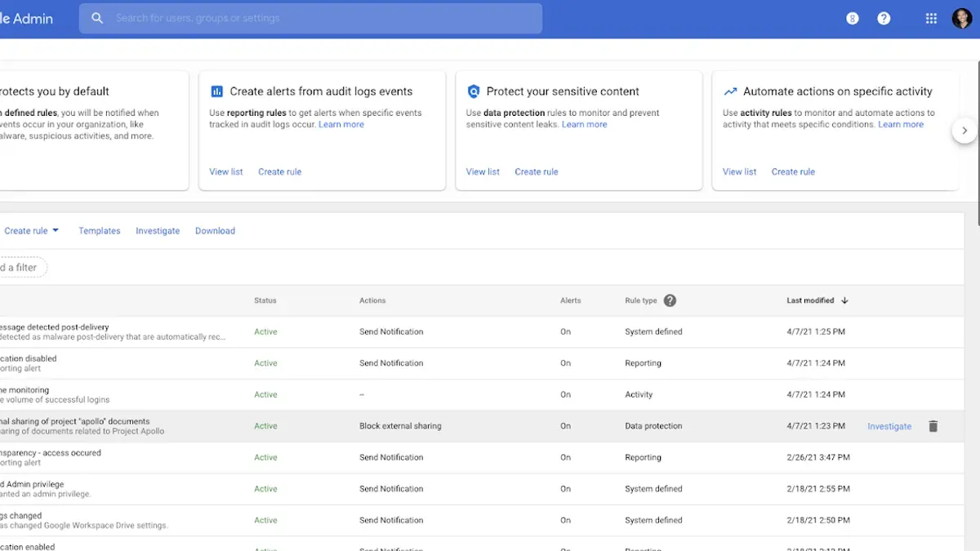Click View list under audit log alerts
Image resolution: width=980 pixels, height=551 pixels.
[x=226, y=171]
